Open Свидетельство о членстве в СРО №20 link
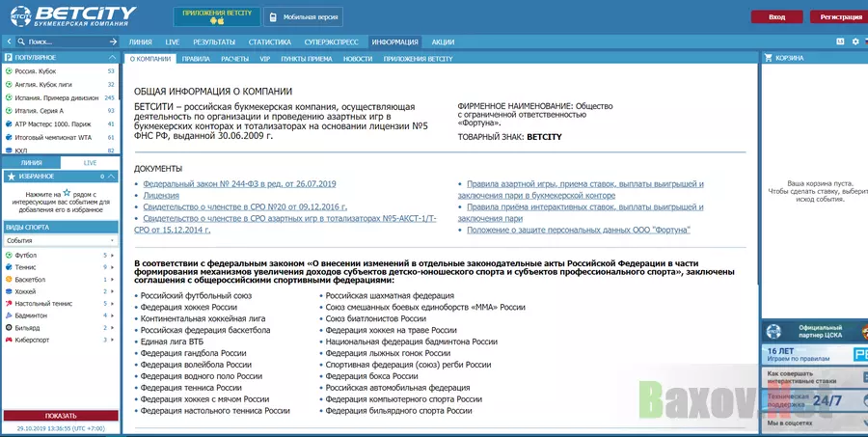The image size is (868, 437). [245, 207]
